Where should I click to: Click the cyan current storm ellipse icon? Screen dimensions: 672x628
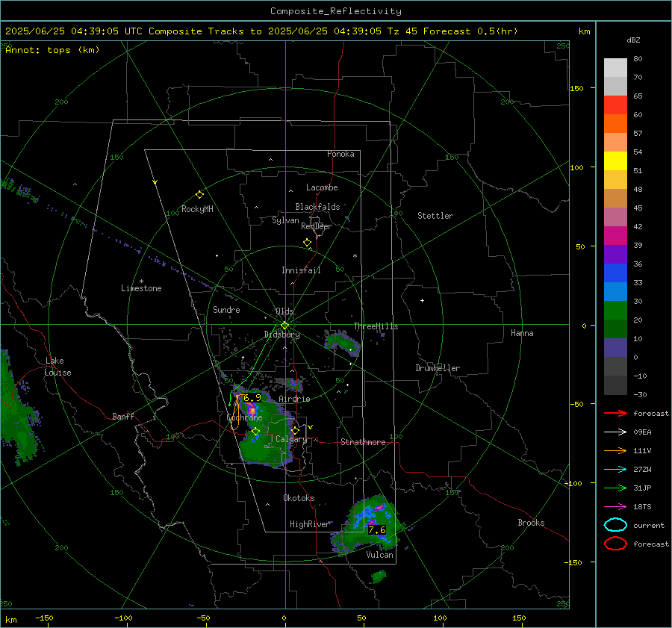615,525
